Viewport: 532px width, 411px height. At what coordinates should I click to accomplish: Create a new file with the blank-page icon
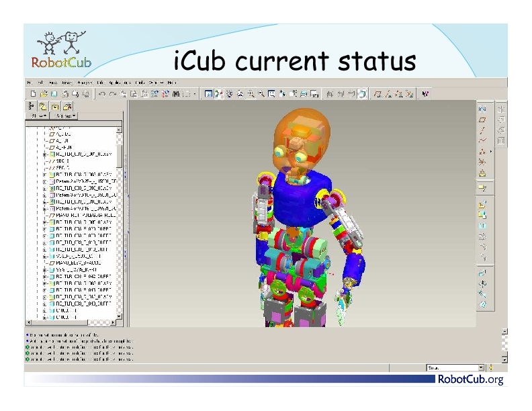[34, 94]
